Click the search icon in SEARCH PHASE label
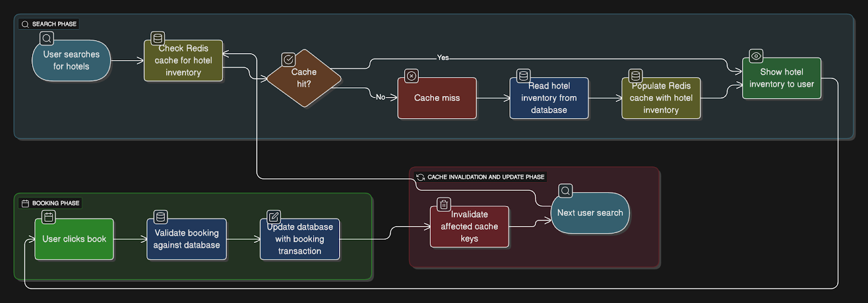The width and height of the screenshot is (868, 303). [x=25, y=24]
